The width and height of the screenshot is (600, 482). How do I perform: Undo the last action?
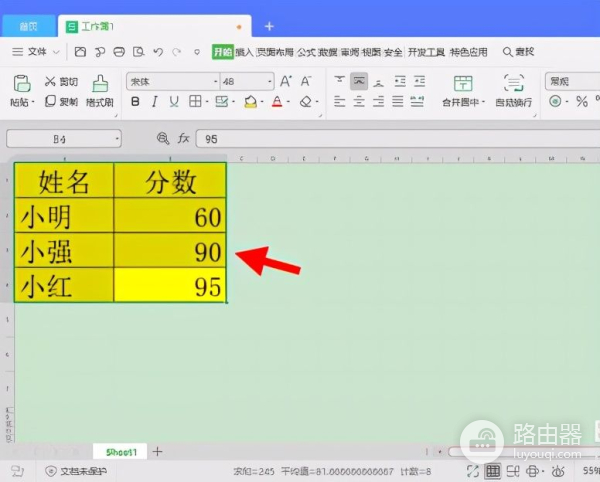[158, 52]
